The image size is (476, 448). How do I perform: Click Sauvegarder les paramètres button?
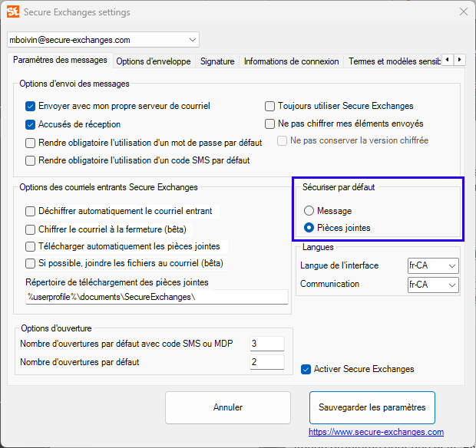pos(372,407)
